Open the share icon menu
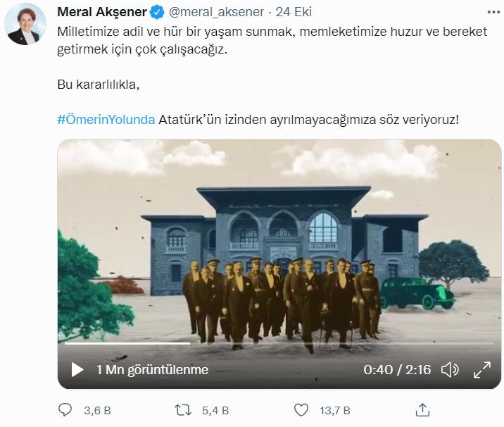The image size is (504, 427). click(x=422, y=409)
